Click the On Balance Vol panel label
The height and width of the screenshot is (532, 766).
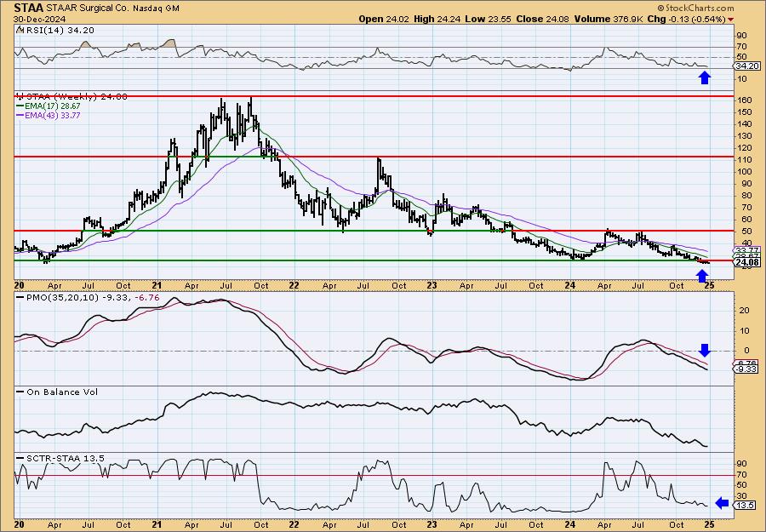pyautogui.click(x=62, y=392)
